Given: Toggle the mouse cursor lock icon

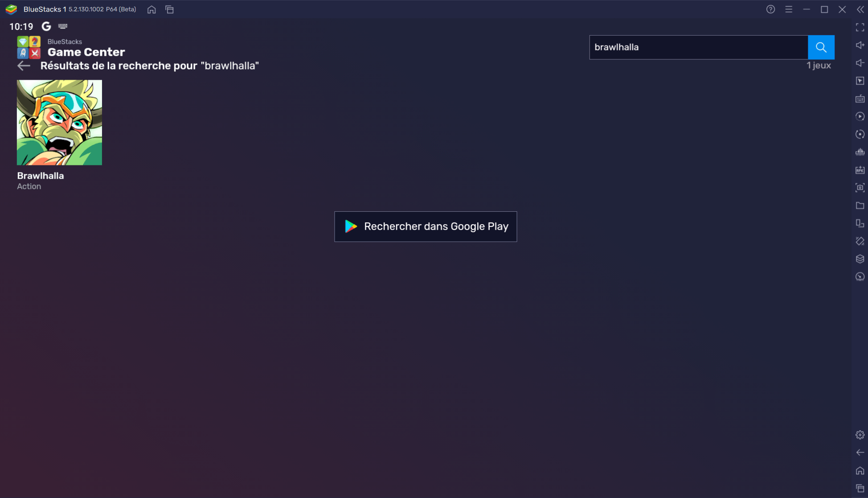Looking at the screenshot, I should coord(860,81).
